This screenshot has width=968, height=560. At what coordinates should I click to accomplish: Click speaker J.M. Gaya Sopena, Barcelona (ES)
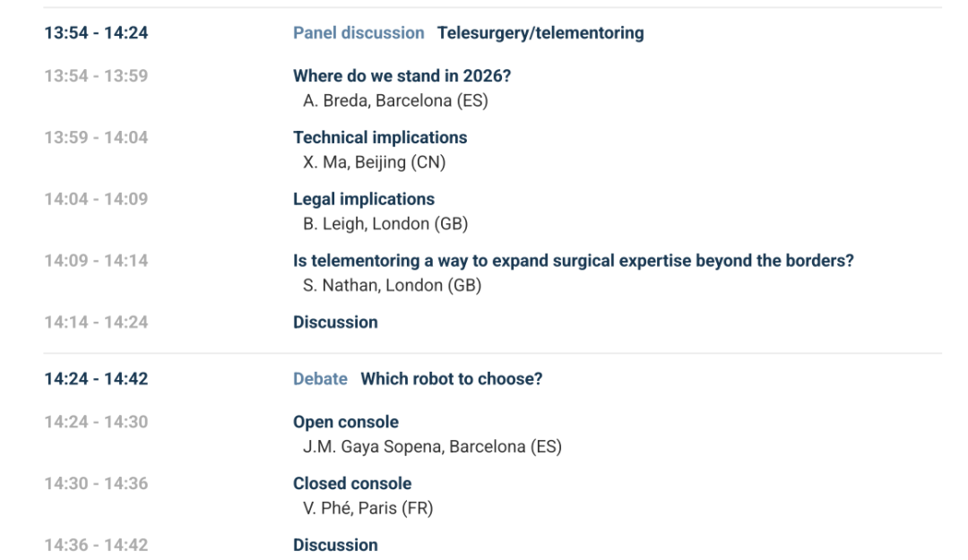tap(432, 446)
